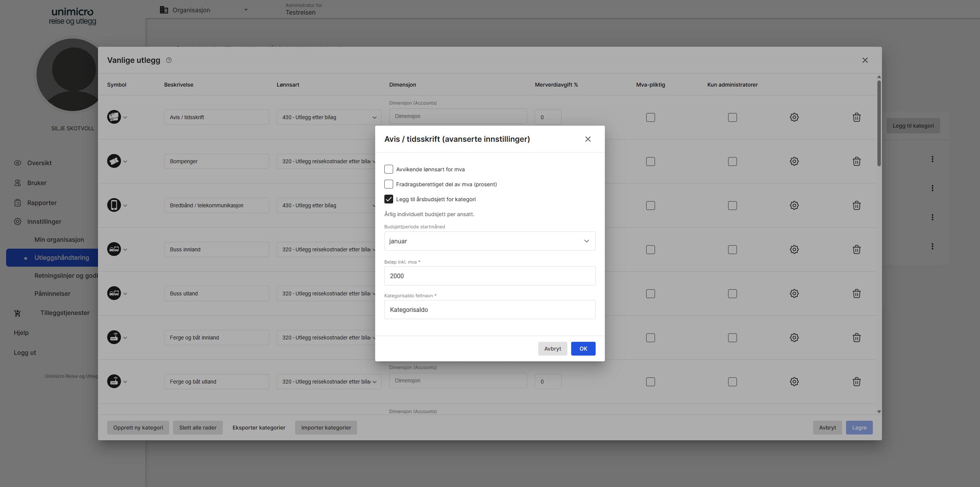Click the category list vertical scrollbar
The height and width of the screenshot is (487, 980).
tap(879, 123)
